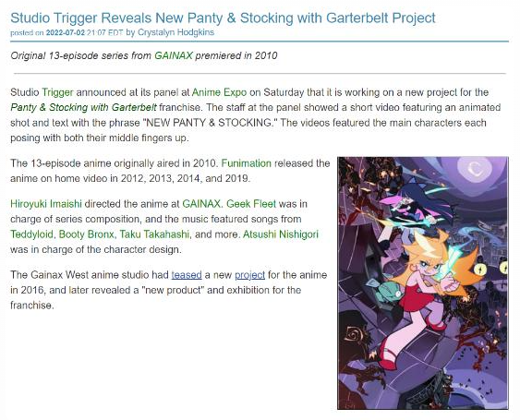Screen dimensions: 520x420
Task: Open Hiroyuki Imaishi's page link
Action: [46, 203]
